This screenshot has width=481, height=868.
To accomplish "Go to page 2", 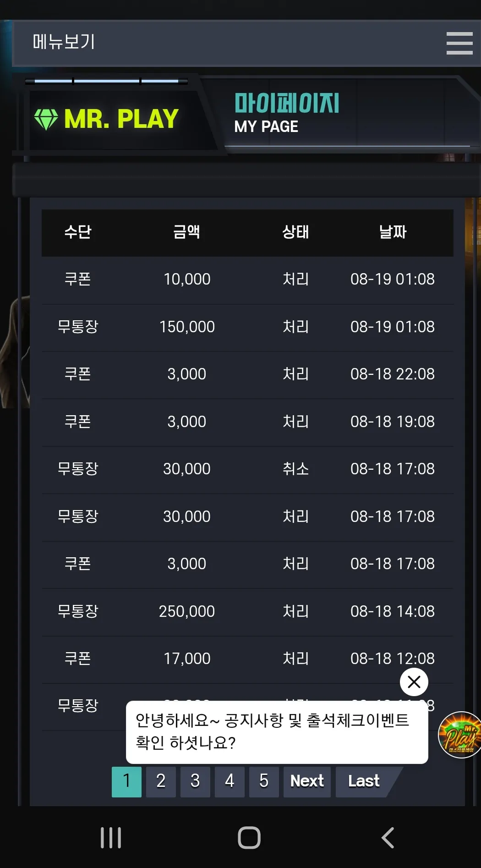I will (161, 782).
